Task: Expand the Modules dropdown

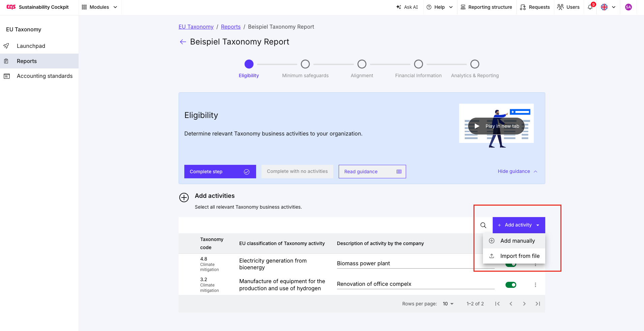Action: (99, 7)
